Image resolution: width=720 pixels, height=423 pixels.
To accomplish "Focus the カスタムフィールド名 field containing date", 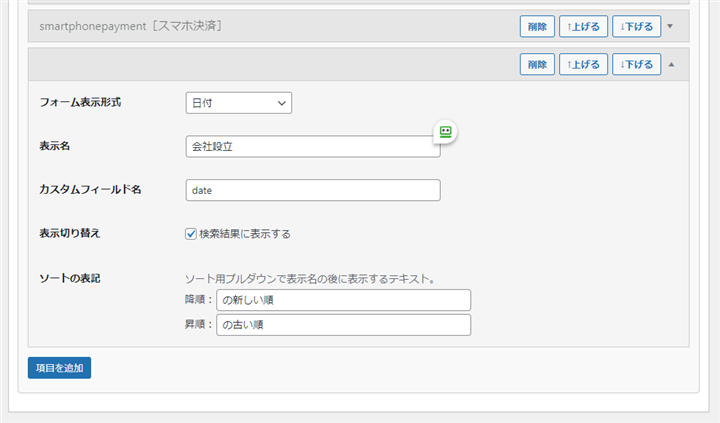I will [313, 190].
